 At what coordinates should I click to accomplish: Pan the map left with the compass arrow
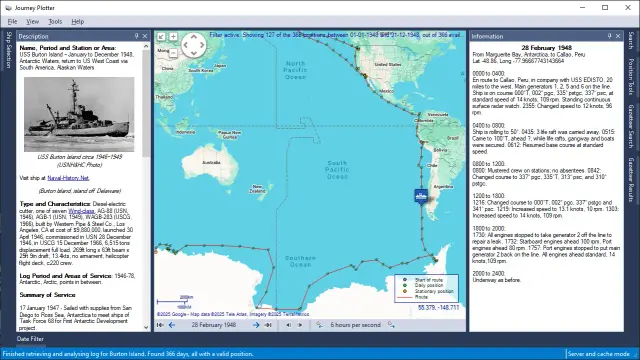click(186, 45)
